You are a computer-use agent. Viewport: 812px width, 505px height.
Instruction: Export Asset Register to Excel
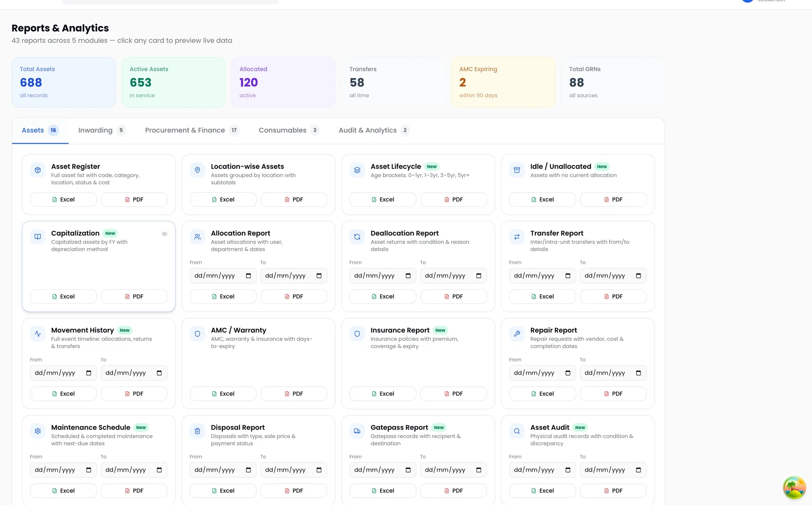click(x=63, y=199)
